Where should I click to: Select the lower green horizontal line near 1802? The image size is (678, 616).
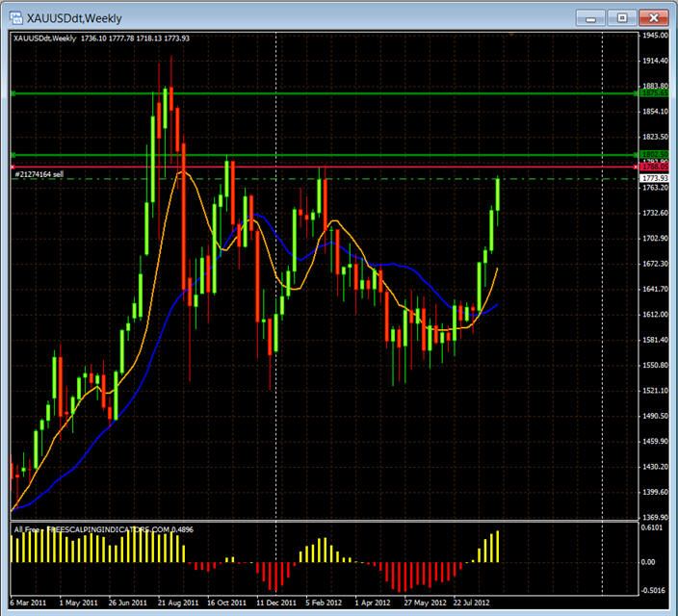385,154
